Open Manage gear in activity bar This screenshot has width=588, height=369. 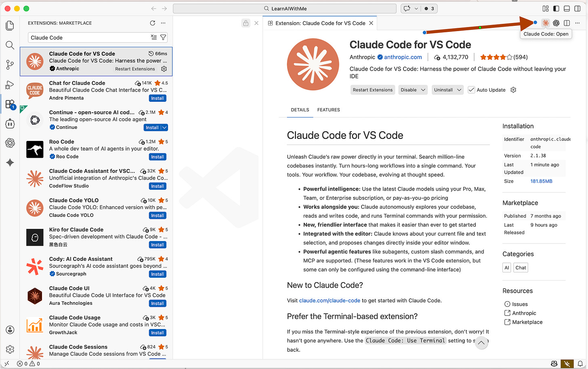pyautogui.click(x=10, y=349)
